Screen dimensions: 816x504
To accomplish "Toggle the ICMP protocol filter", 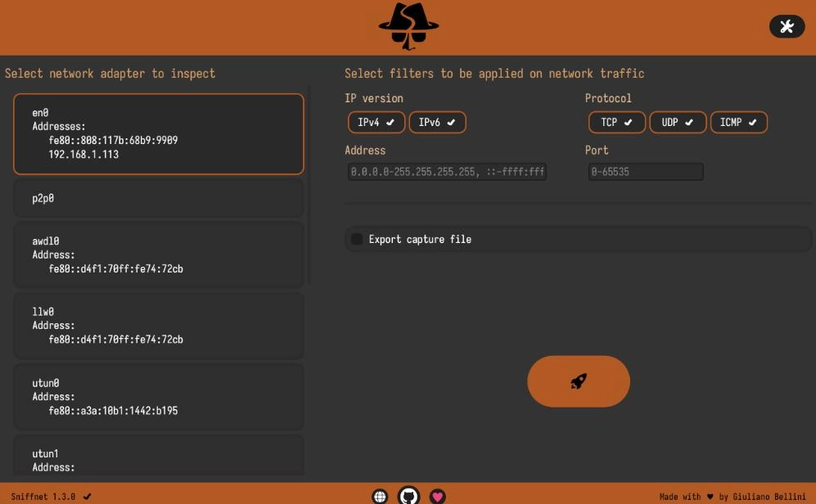I will [x=738, y=123].
